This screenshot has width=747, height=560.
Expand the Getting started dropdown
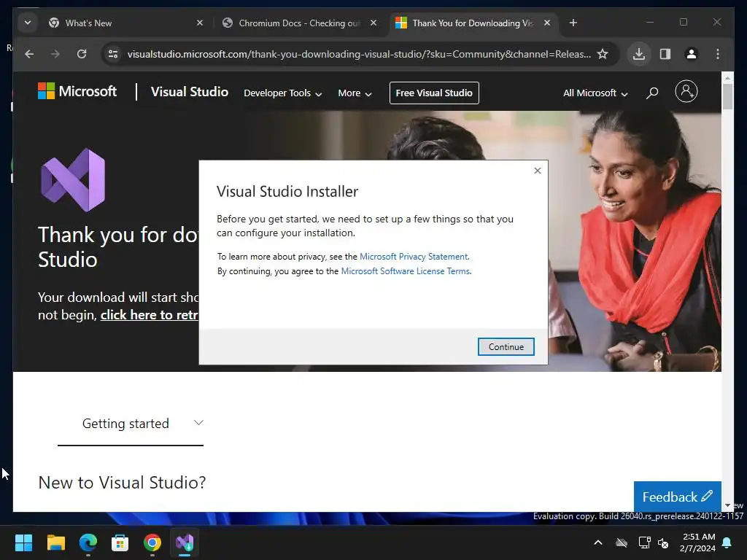131,424
